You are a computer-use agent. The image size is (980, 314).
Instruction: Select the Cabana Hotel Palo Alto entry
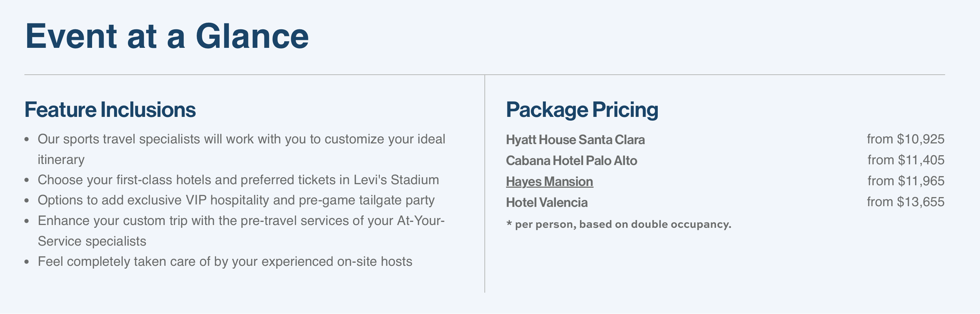click(571, 161)
